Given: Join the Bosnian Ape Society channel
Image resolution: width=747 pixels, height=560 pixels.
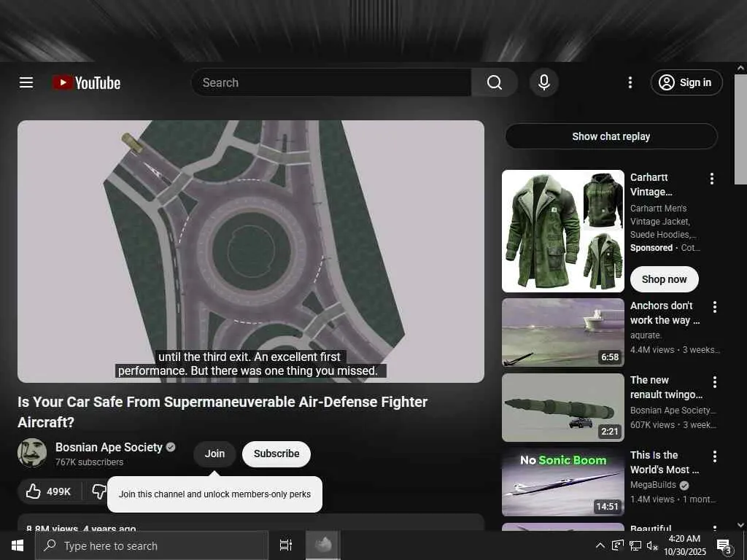Looking at the screenshot, I should [214, 454].
